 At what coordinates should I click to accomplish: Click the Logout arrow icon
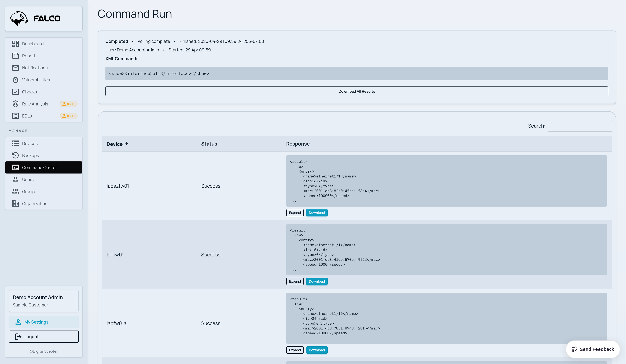[18, 337]
